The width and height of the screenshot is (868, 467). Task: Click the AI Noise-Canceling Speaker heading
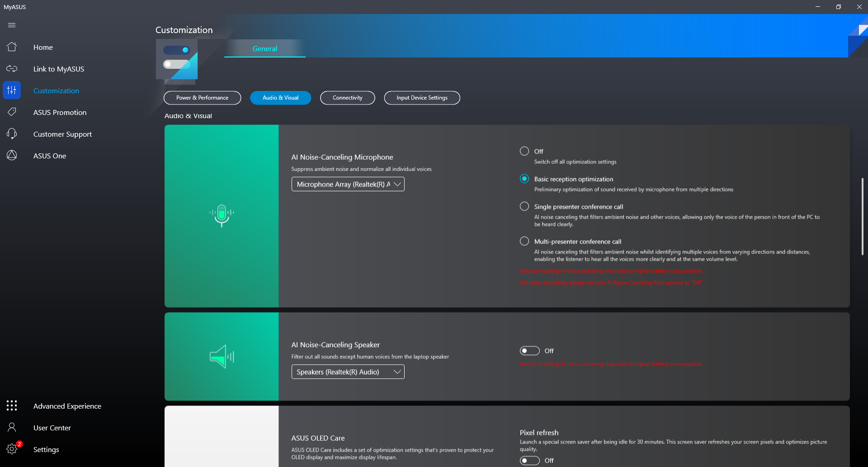pyautogui.click(x=335, y=345)
